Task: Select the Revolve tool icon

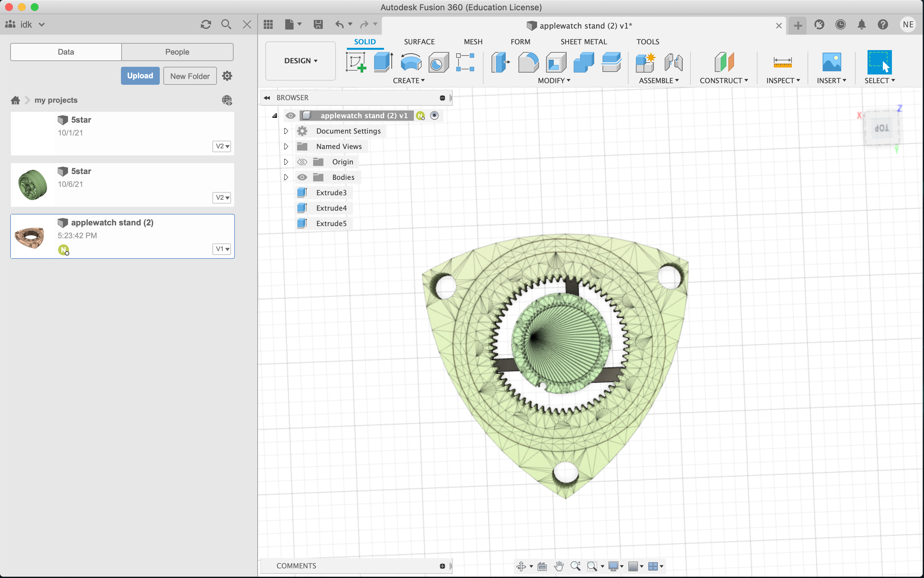Action: [x=411, y=62]
